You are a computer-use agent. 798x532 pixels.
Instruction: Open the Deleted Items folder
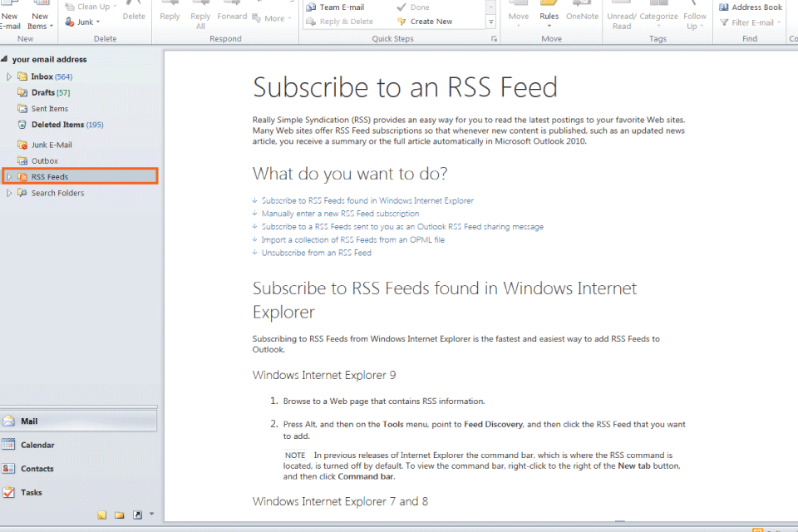coord(57,125)
